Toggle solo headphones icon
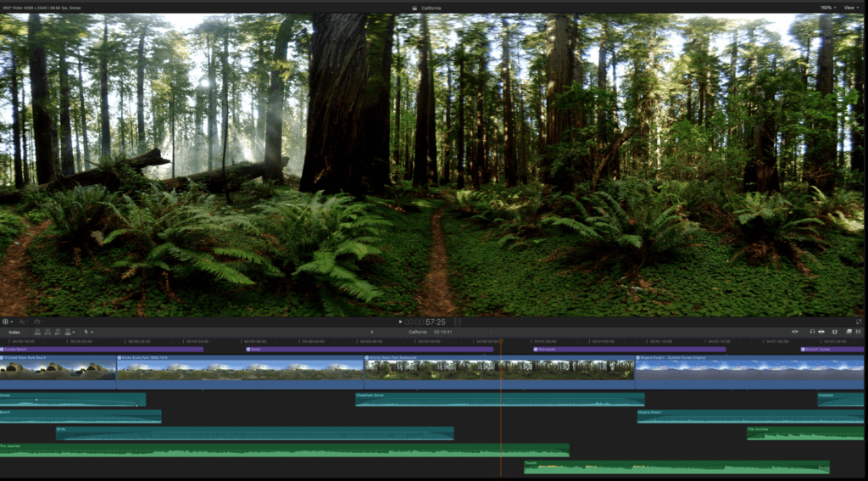Screen dimensions: 868x481 [812, 332]
